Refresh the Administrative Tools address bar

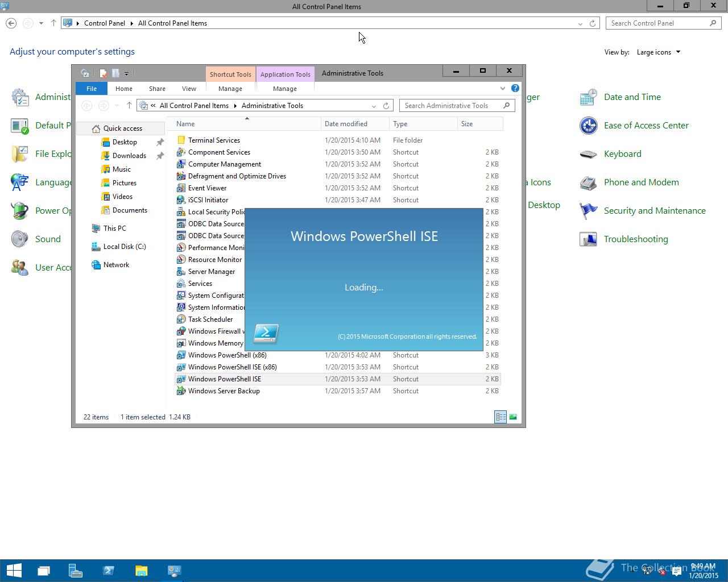click(386, 106)
